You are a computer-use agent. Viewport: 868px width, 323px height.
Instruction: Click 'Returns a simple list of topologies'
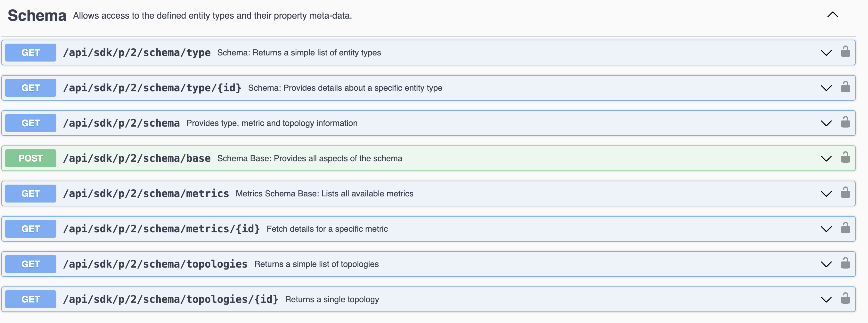point(316,264)
